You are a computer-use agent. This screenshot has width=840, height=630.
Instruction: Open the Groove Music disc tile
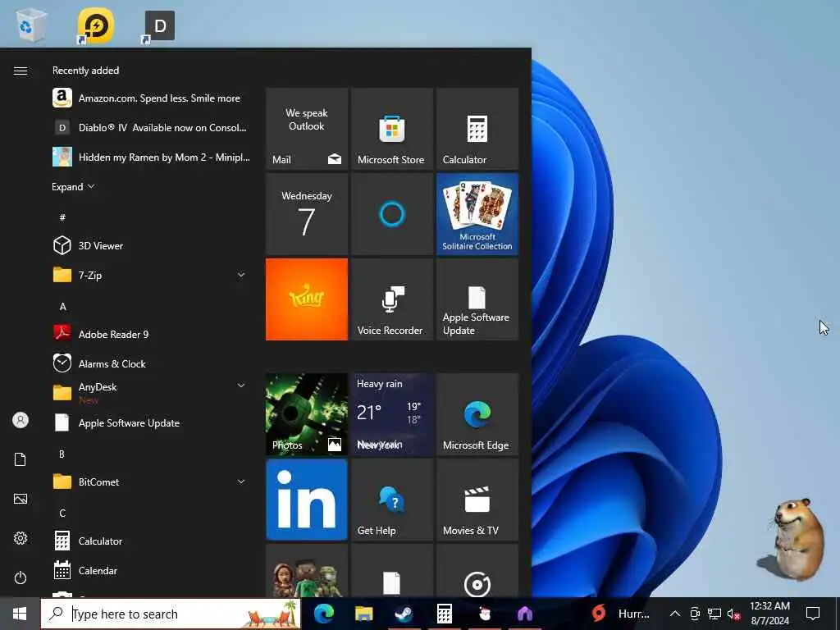(477, 571)
